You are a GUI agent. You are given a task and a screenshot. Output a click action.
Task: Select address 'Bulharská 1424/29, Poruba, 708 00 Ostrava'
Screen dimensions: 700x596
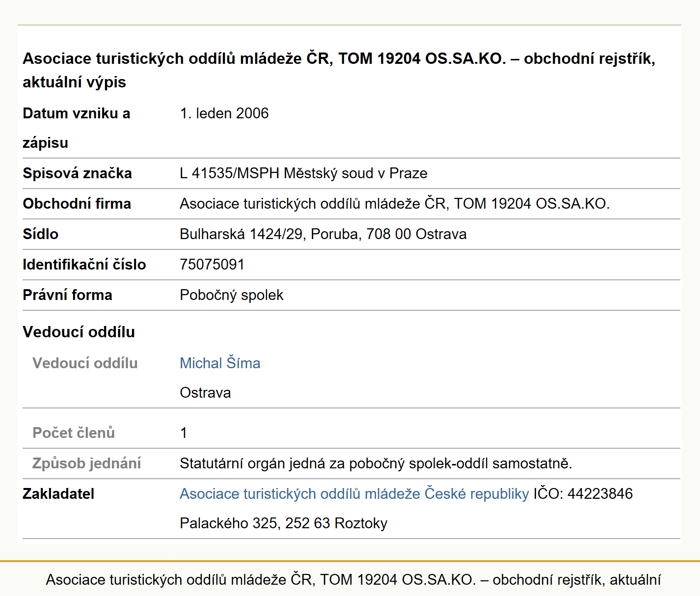pyautogui.click(x=323, y=234)
